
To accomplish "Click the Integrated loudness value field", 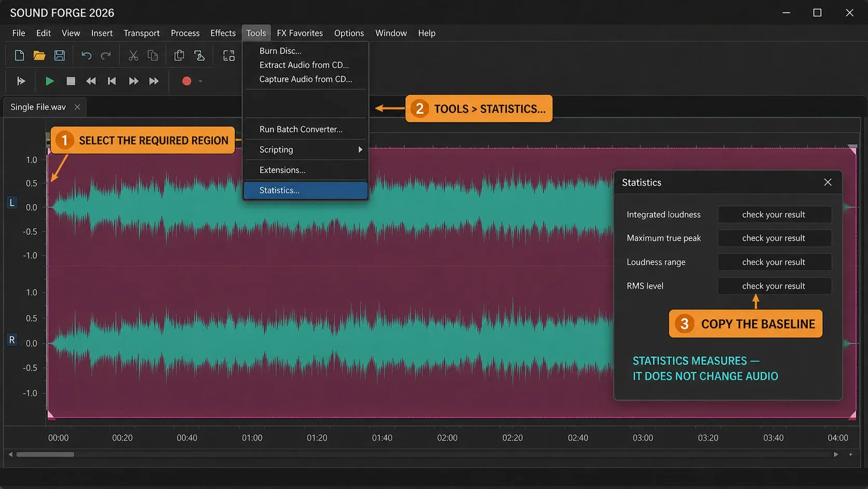I will tap(774, 215).
